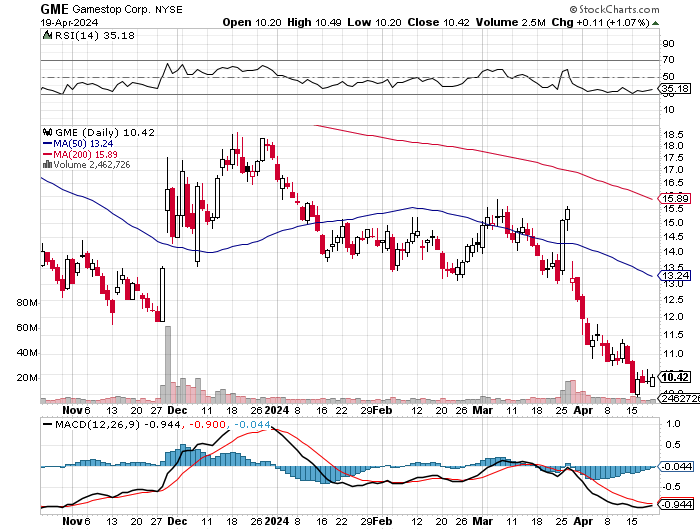Click the Low 10.20 value
This screenshot has width=700, height=530.
pyautogui.click(x=374, y=22)
